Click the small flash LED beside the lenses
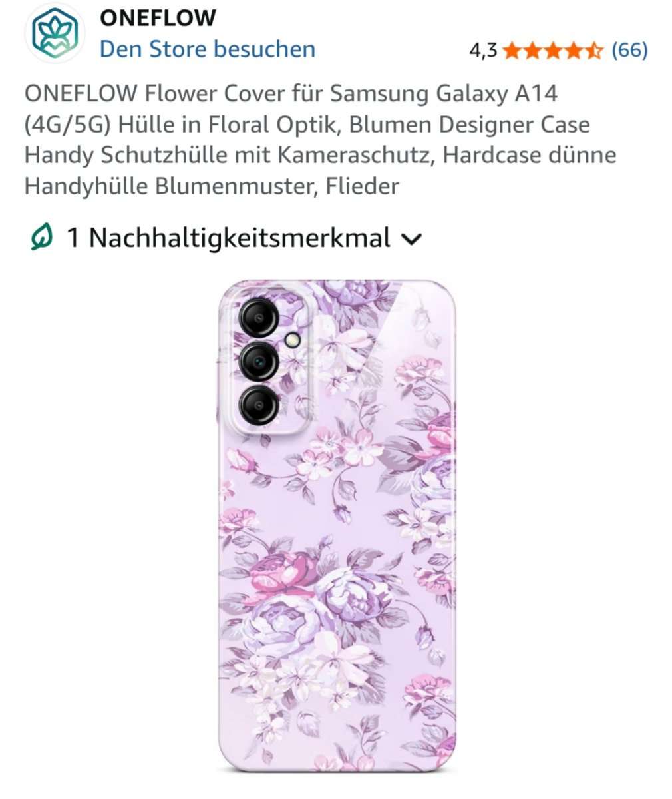The height and width of the screenshot is (799, 672). point(292,340)
